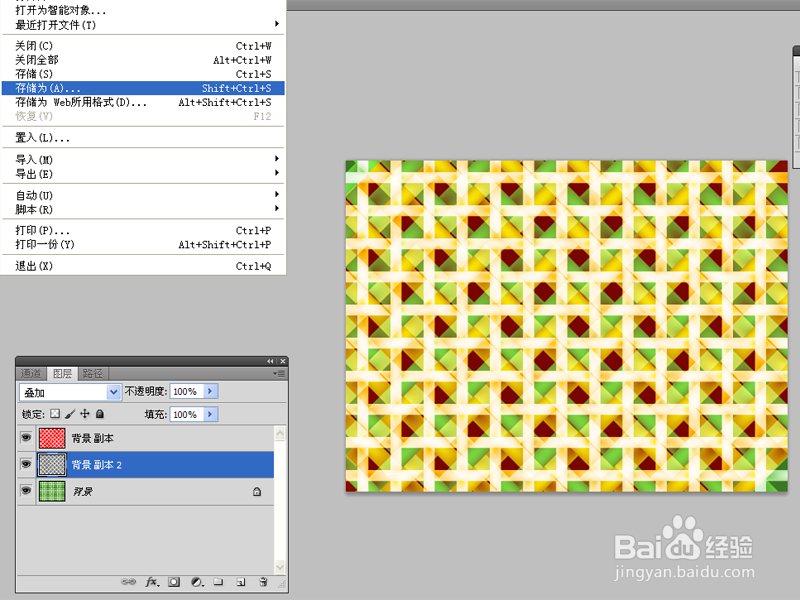Create a new layer group
Image resolution: width=800 pixels, height=600 pixels.
click(x=218, y=582)
